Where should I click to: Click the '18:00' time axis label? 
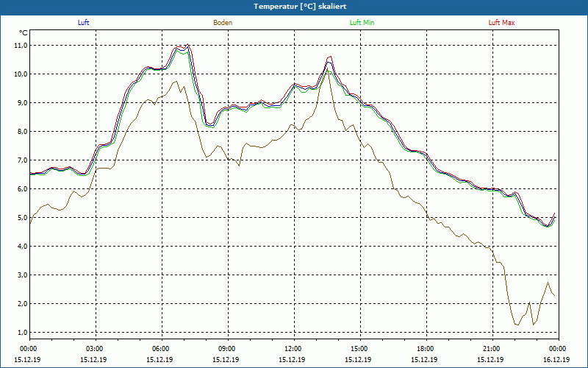point(426,349)
